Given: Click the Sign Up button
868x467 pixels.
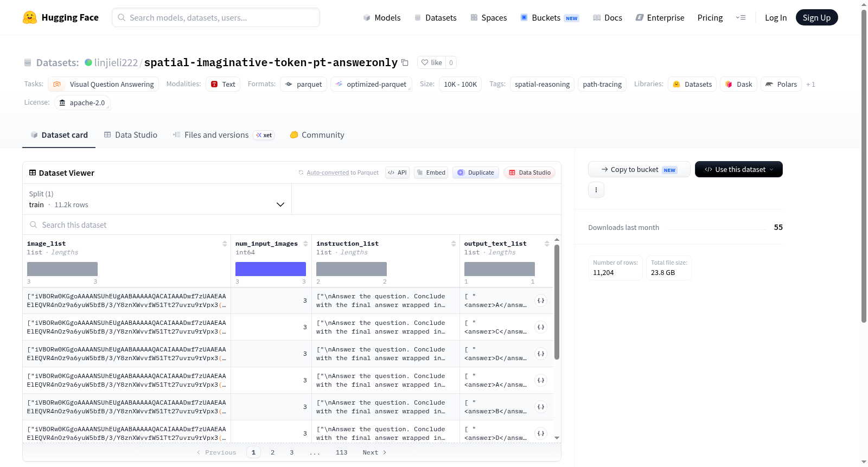Looking at the screenshot, I should [x=816, y=17].
